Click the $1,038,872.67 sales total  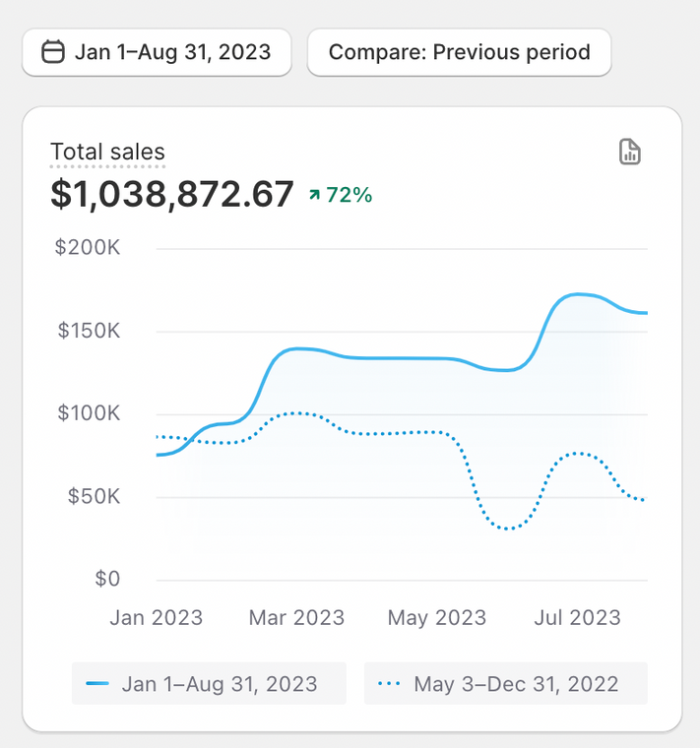coord(171,194)
